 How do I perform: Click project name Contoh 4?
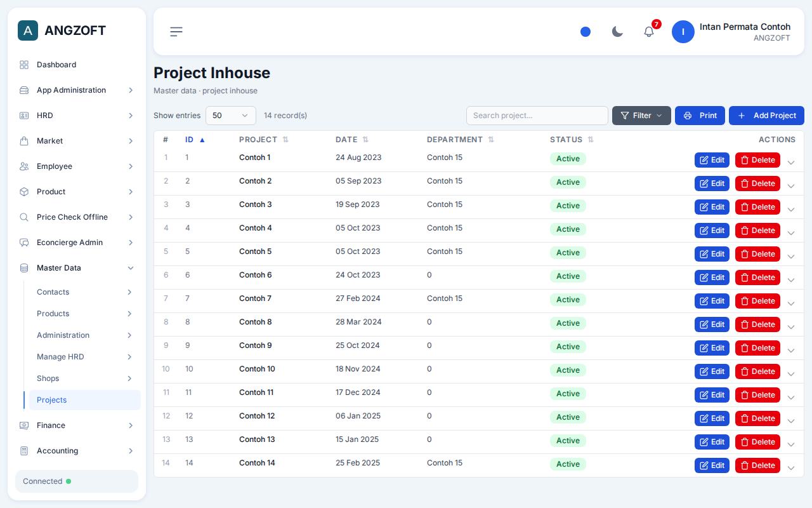(x=256, y=228)
